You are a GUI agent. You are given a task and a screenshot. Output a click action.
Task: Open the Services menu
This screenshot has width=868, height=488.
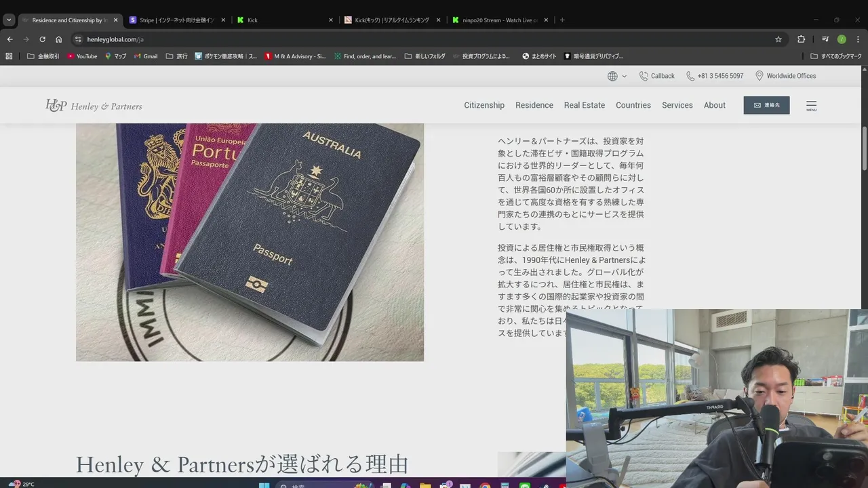(x=677, y=105)
